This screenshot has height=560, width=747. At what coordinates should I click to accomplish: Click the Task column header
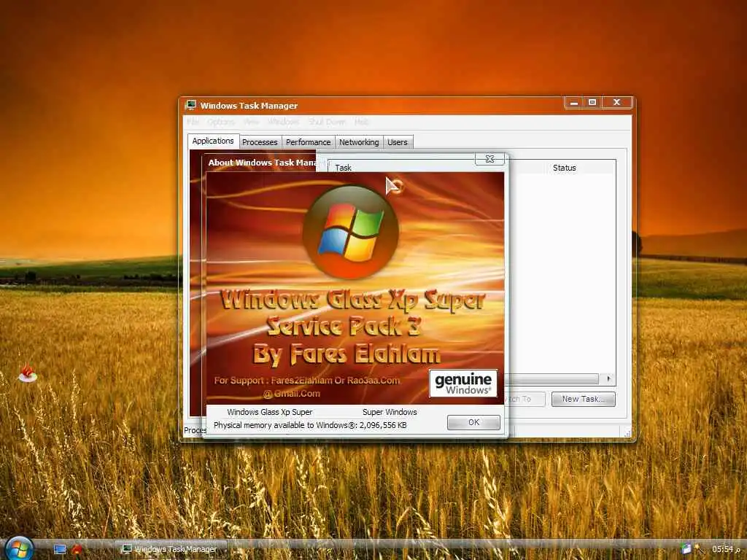(343, 168)
